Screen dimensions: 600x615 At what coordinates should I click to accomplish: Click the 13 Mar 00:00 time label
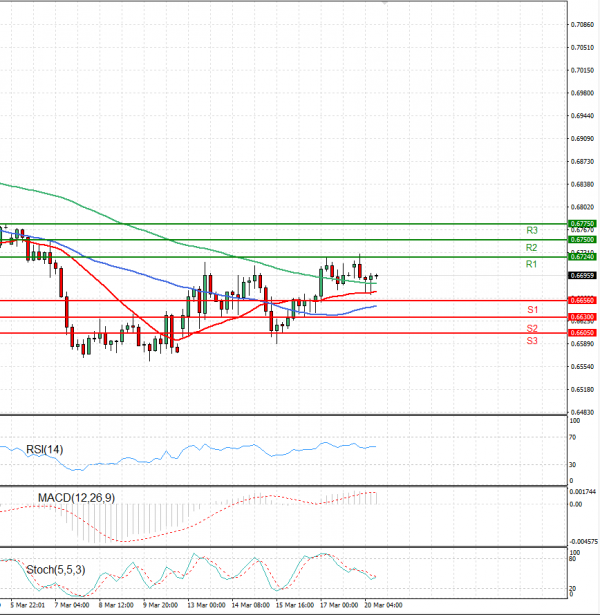[x=206, y=605]
